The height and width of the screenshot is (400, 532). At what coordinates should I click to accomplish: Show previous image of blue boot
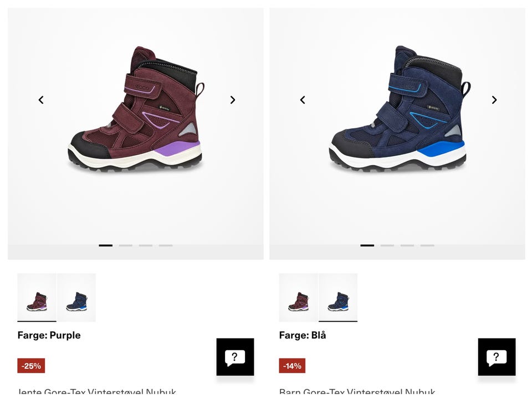click(x=303, y=100)
